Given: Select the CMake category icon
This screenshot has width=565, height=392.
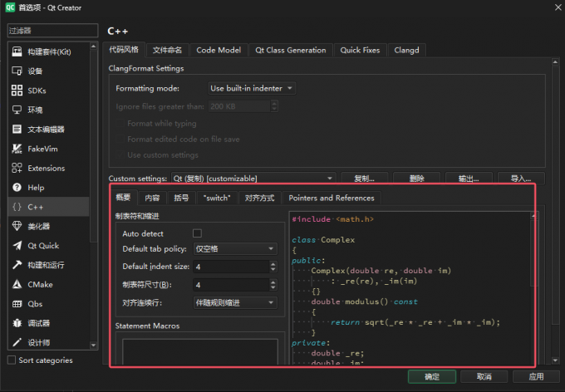Looking at the screenshot, I should click(x=17, y=284).
